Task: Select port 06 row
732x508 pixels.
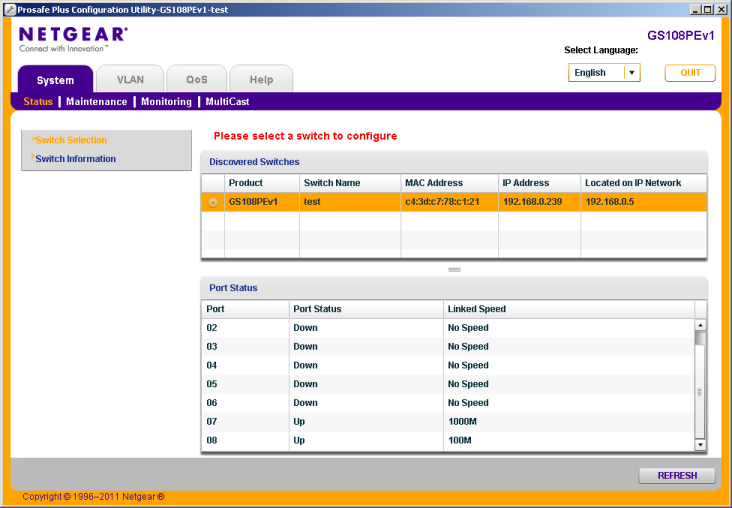Action: pyautogui.click(x=448, y=402)
